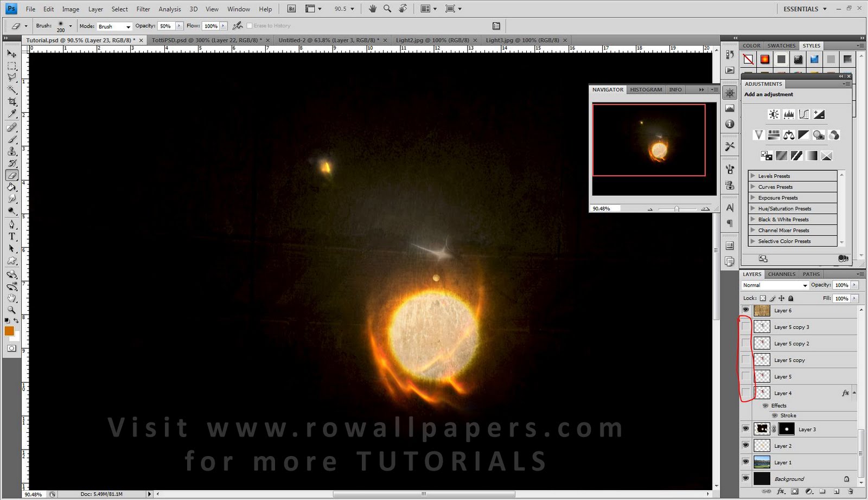Hide Layer 1 visibility eye
The height and width of the screenshot is (500, 868).
click(x=746, y=462)
